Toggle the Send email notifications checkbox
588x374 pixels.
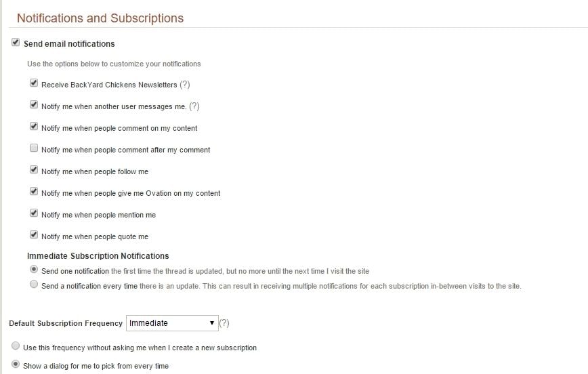click(x=16, y=43)
